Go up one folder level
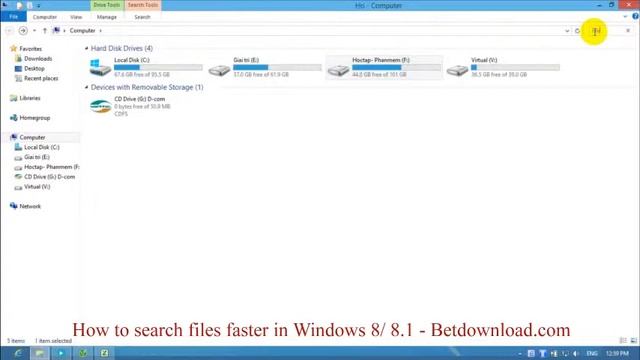 click(44, 31)
